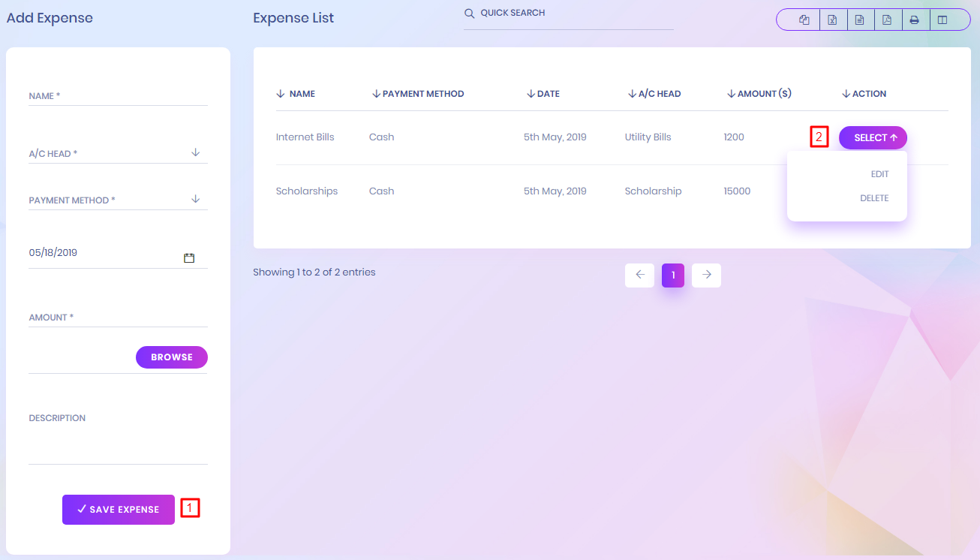This screenshot has width=980, height=560.
Task: Open the calendar date picker icon
Action: pyautogui.click(x=189, y=257)
